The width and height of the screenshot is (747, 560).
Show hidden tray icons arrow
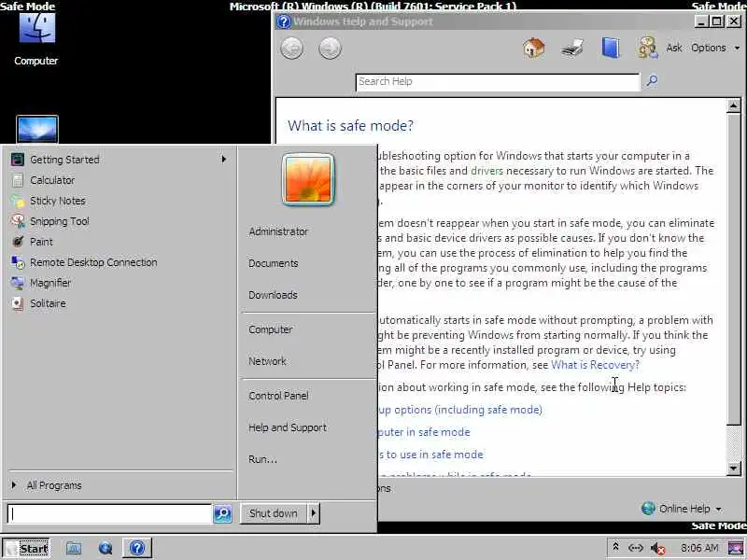tap(615, 548)
